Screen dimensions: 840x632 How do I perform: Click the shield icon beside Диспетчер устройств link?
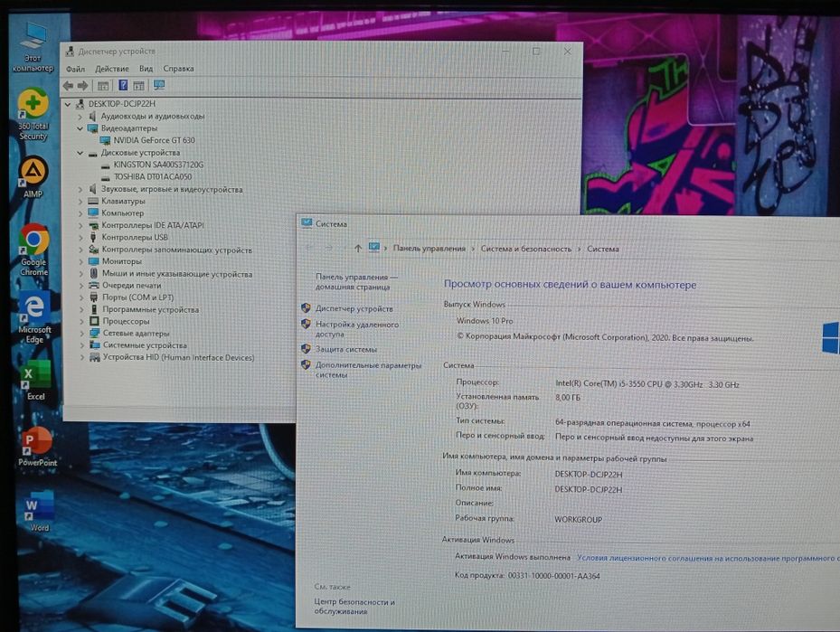pos(306,308)
